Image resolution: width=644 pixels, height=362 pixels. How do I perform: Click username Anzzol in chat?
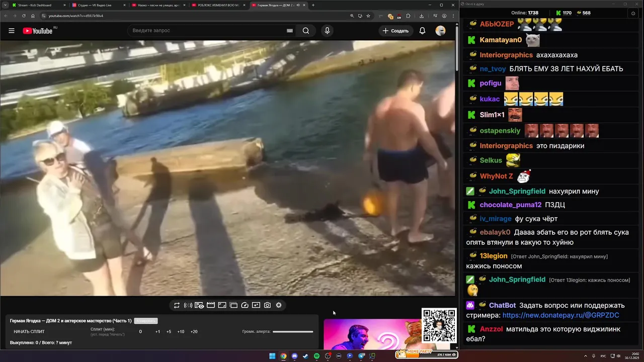[491, 329]
